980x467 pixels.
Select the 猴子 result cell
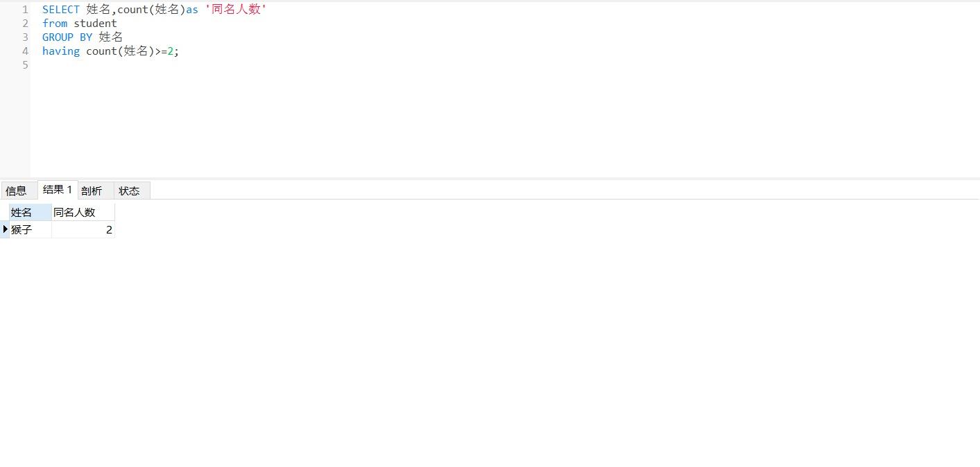click(30, 229)
